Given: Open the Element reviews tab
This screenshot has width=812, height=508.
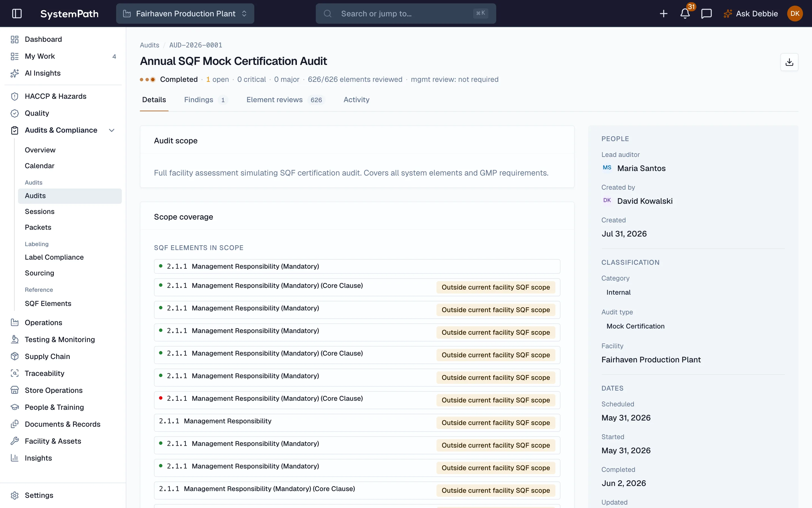Looking at the screenshot, I should click(x=285, y=100).
